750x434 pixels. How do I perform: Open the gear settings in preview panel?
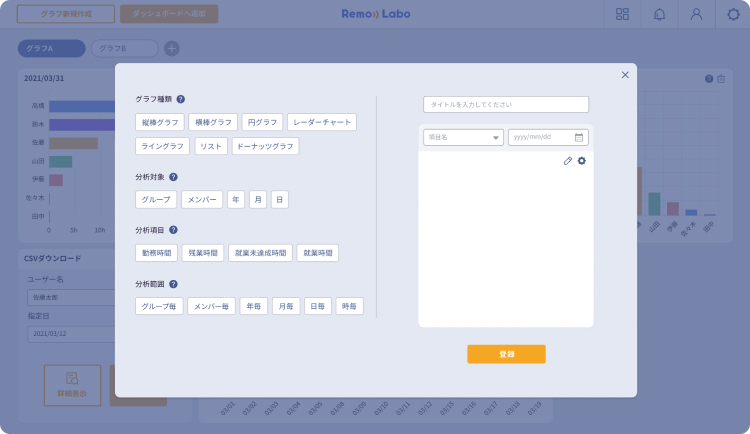pyautogui.click(x=582, y=161)
